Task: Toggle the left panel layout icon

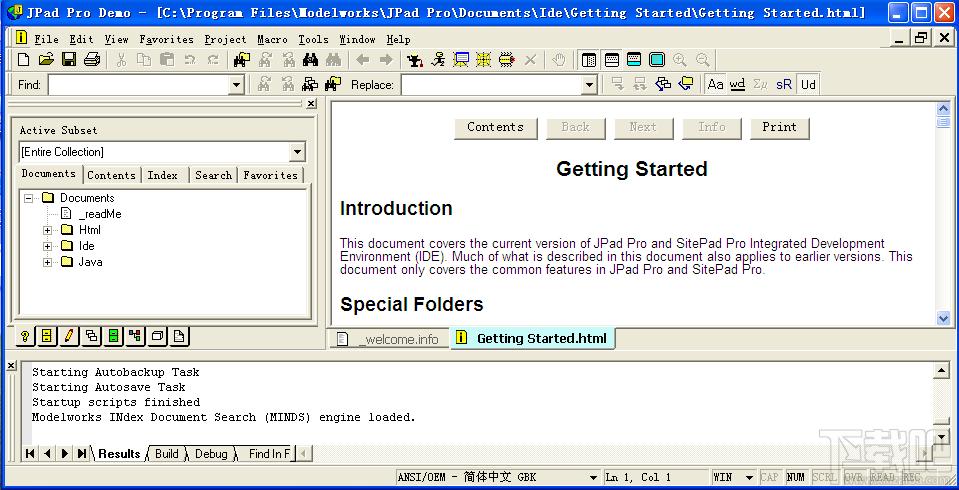Action: 589,59
